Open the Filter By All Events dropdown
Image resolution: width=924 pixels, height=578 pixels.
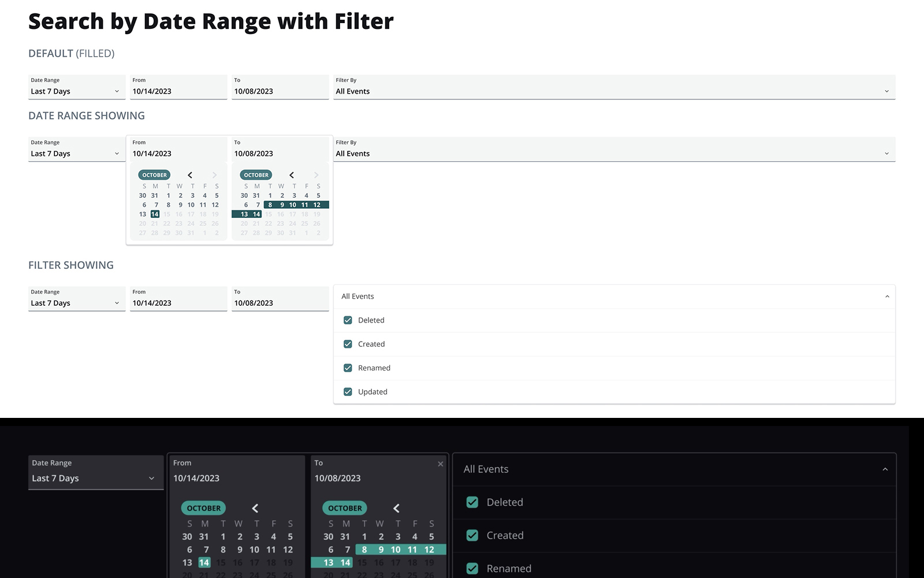coord(614,91)
